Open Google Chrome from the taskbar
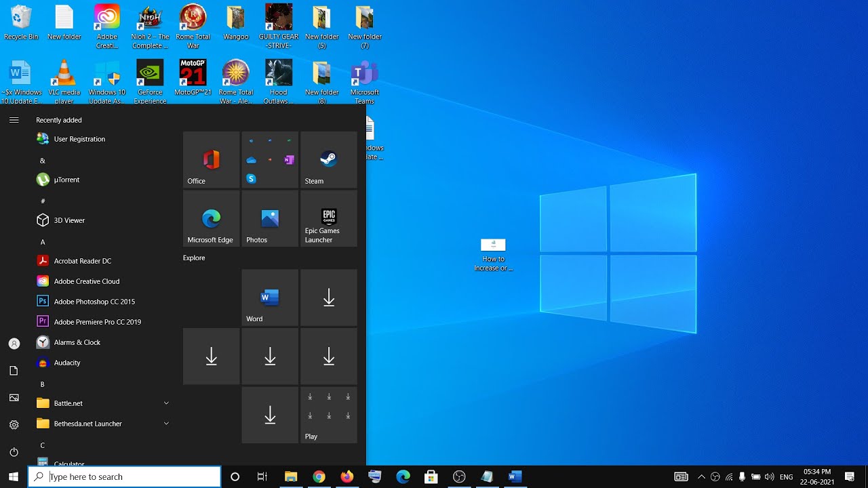Screen dimensions: 868x488 point(319,477)
